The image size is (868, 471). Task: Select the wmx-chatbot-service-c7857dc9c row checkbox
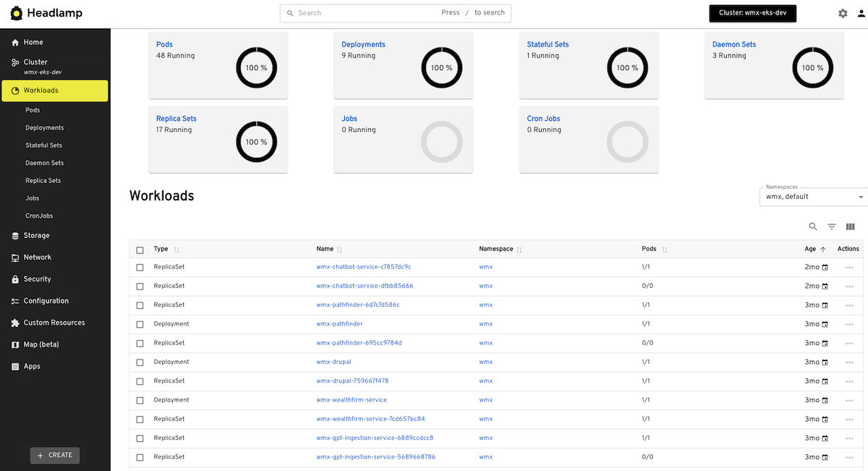140,267
